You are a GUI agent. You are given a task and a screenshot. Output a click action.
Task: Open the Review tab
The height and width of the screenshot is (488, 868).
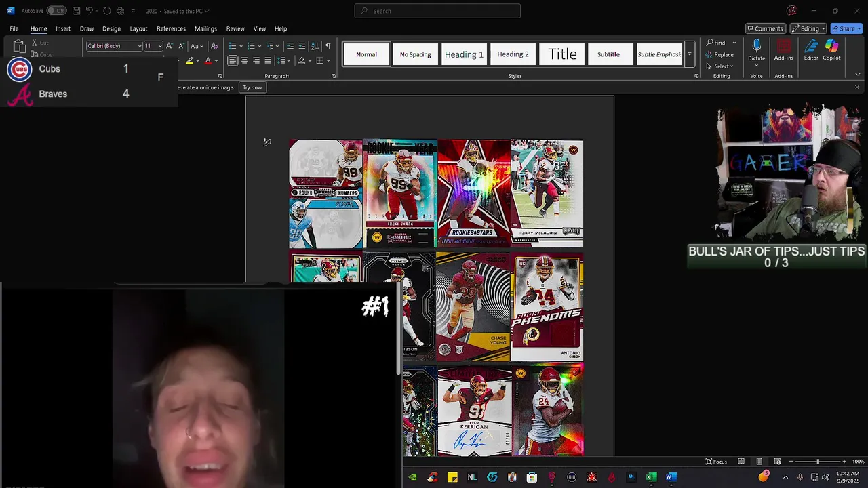[x=235, y=28]
